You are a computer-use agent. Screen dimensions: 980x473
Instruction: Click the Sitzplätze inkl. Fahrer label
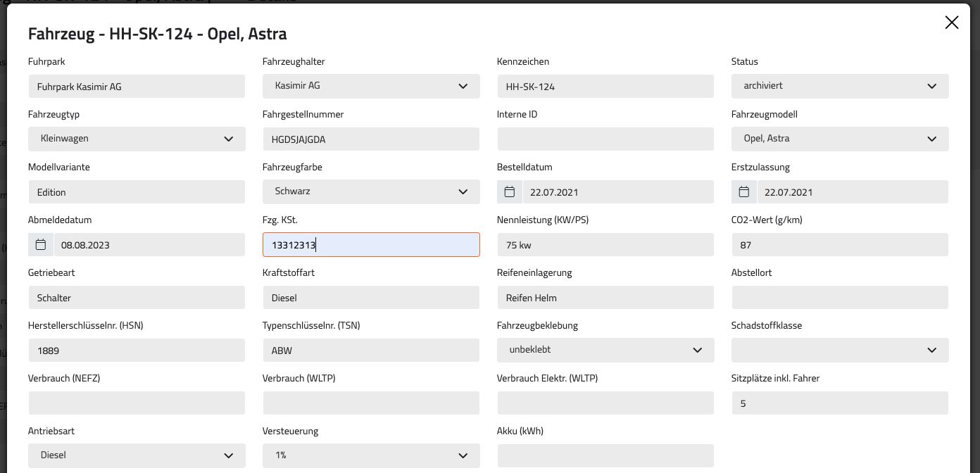coord(776,378)
